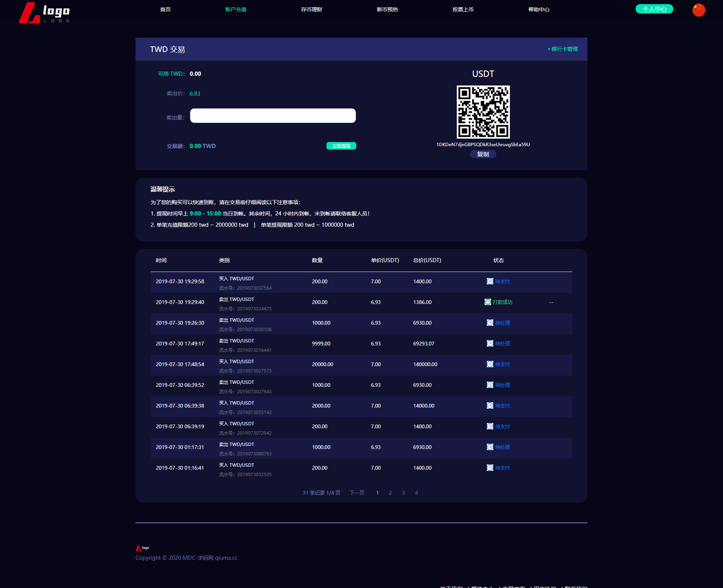Click the green payment-success status icon
723x588 pixels.
(488, 302)
